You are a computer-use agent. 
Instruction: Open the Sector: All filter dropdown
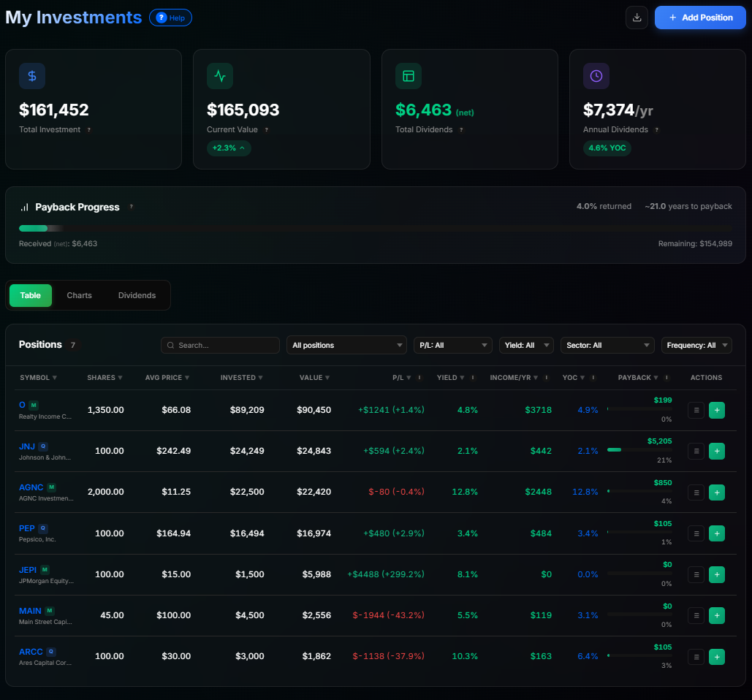click(x=607, y=344)
